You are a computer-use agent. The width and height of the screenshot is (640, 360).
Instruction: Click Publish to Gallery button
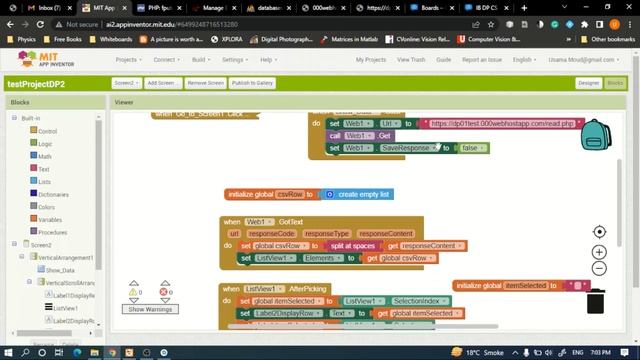[x=252, y=83]
